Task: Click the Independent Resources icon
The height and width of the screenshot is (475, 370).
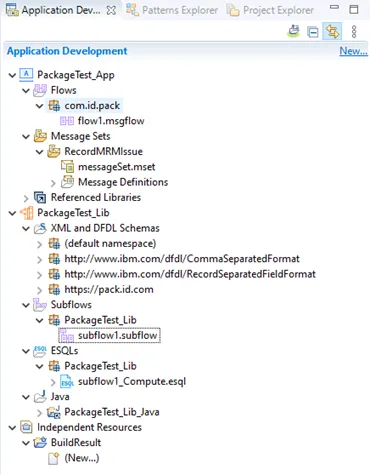Action: 26,427
